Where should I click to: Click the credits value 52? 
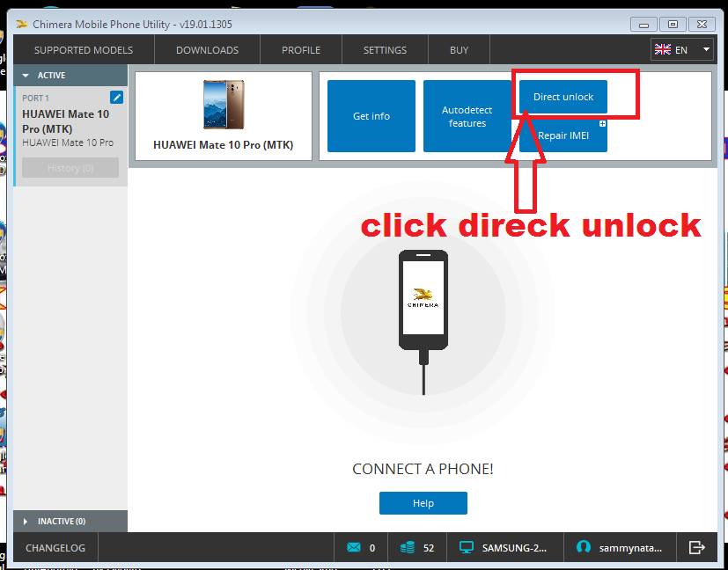click(x=429, y=548)
